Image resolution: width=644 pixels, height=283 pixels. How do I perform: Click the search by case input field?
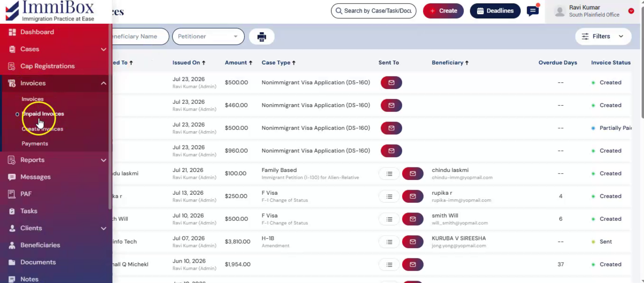(x=374, y=11)
